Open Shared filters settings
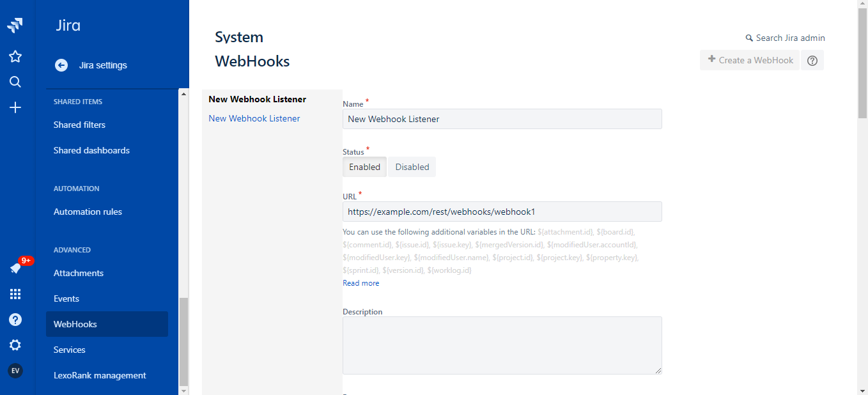868x395 pixels. tap(79, 125)
